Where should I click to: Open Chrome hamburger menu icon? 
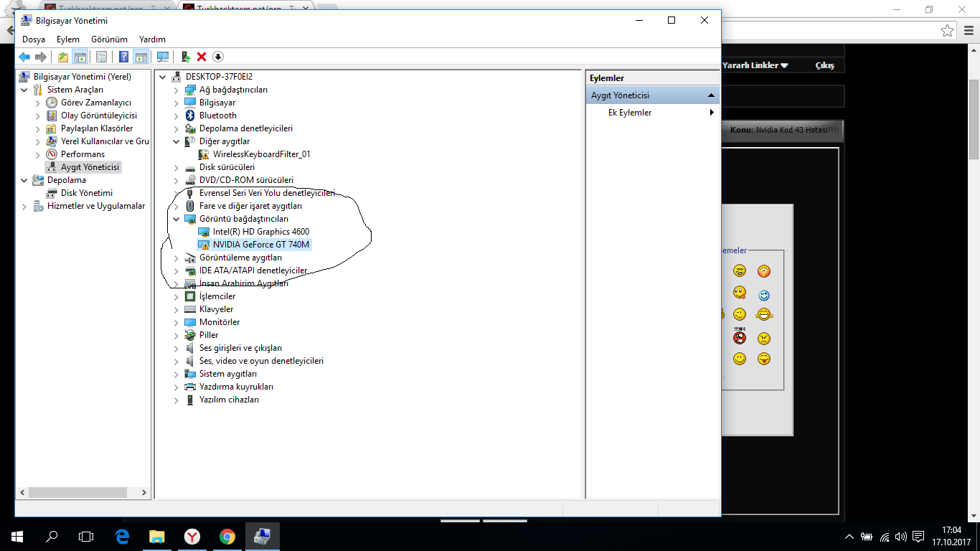coord(969,31)
